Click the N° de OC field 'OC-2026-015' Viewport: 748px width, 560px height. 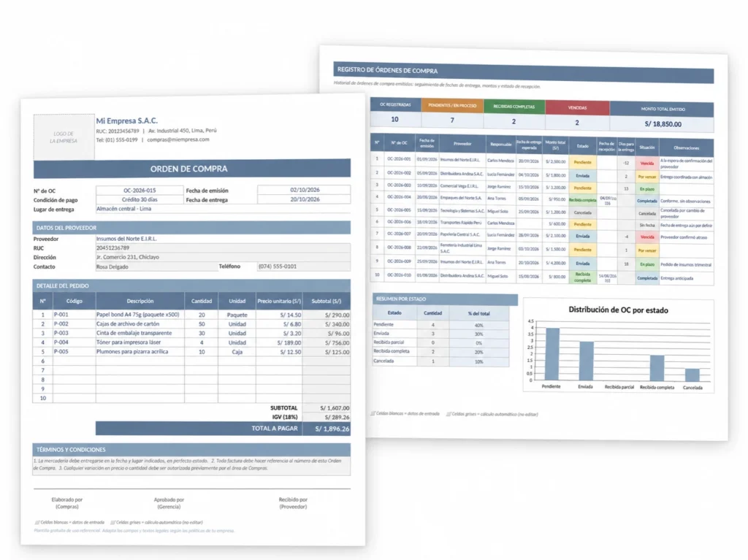click(x=140, y=191)
